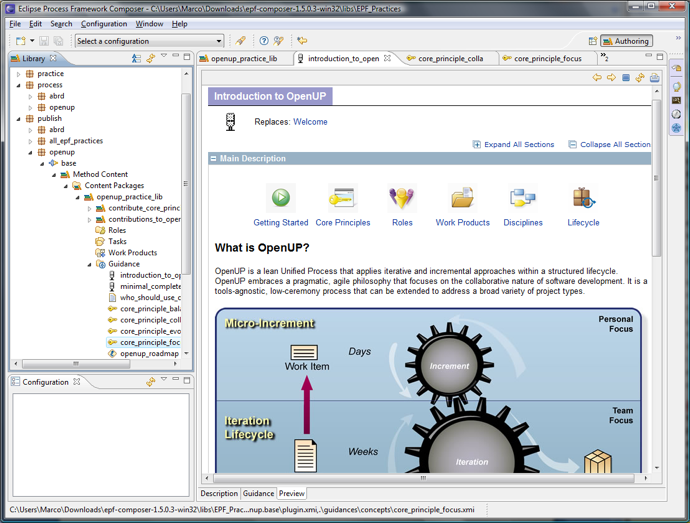Select the Tasks item in Library tree
Screen dimensions: 690x523
tap(117, 241)
